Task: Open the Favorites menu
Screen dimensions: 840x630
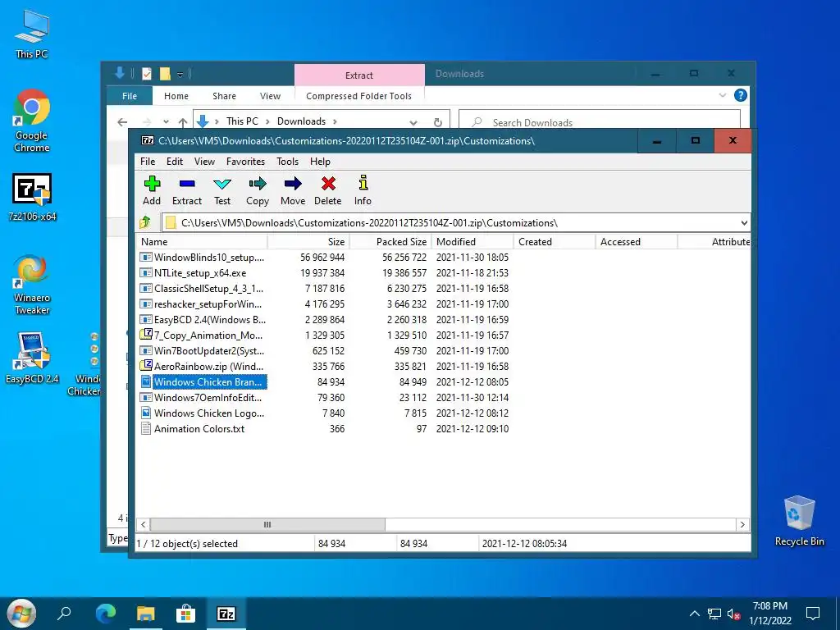Action: 245,162
